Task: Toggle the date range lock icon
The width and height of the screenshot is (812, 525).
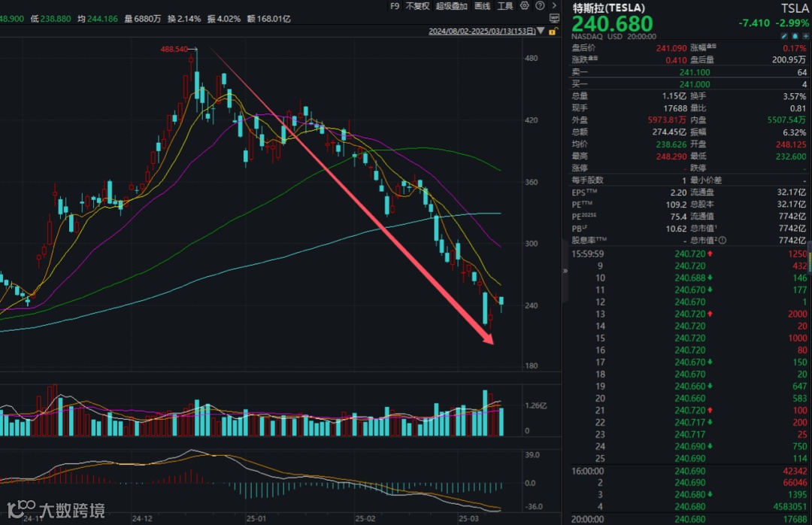Action: tap(553, 32)
